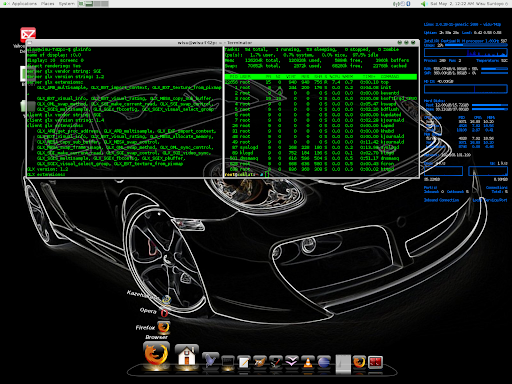512x384 pixels.
Task: Open the Terminator window menu button at top-left
Action: 29,43
